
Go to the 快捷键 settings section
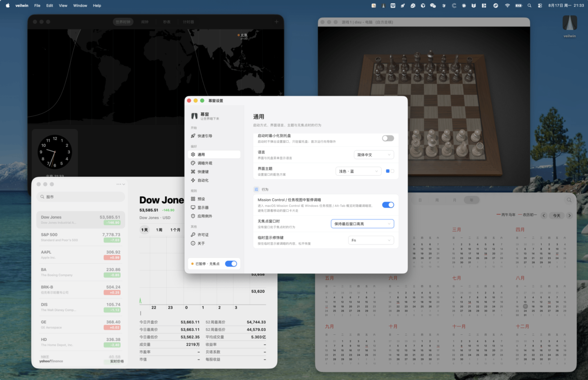[x=214, y=172]
